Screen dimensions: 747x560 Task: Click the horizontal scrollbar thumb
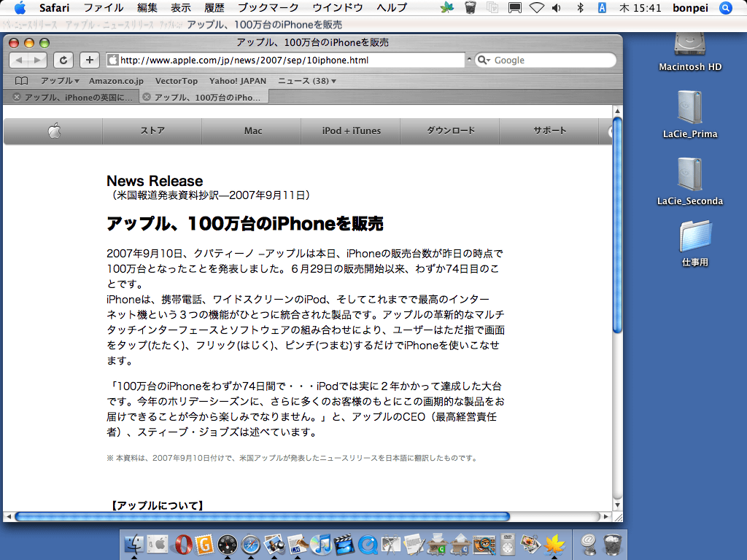pyautogui.click(x=262, y=516)
